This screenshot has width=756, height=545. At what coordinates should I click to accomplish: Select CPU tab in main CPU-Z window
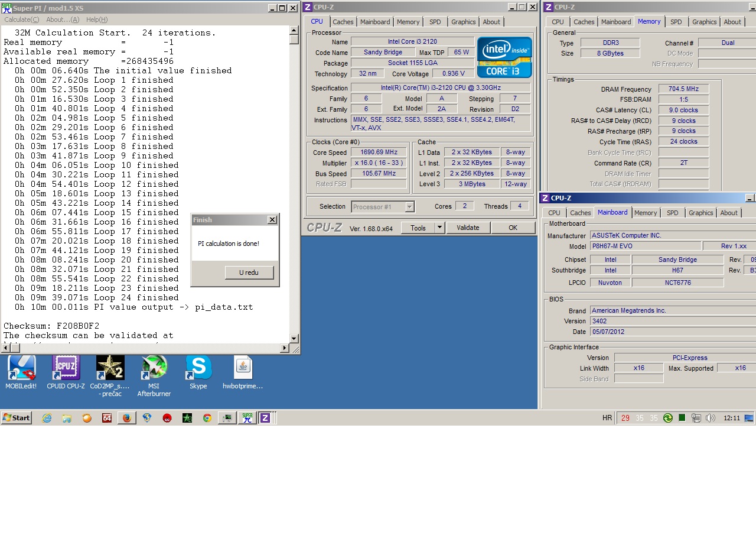pyautogui.click(x=317, y=21)
